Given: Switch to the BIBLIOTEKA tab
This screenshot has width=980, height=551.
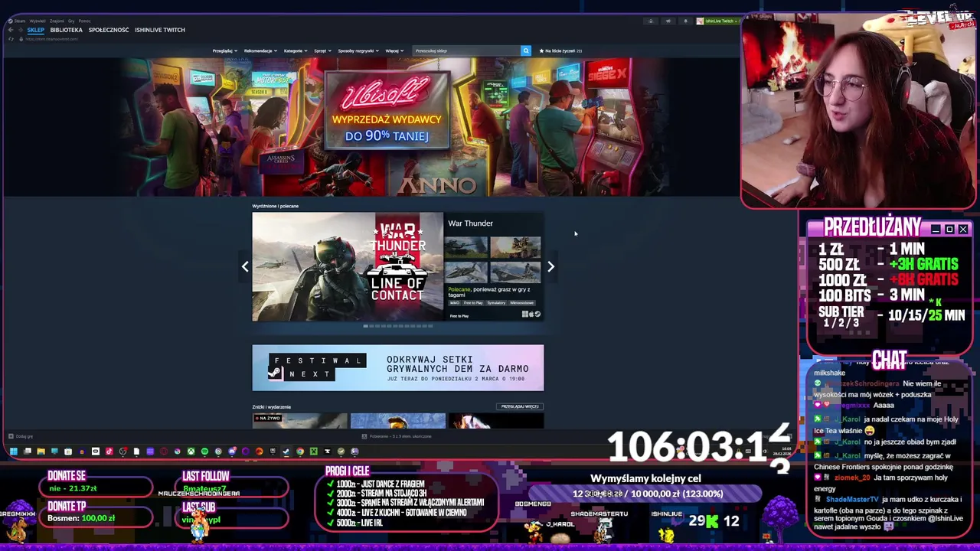Looking at the screenshot, I should pyautogui.click(x=67, y=30).
